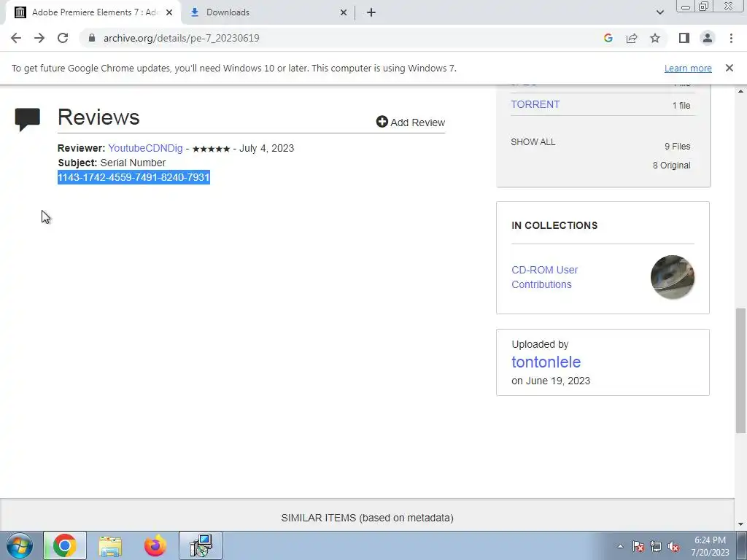Click SHOW ALL files
The height and width of the screenshot is (560, 747).
coord(533,142)
